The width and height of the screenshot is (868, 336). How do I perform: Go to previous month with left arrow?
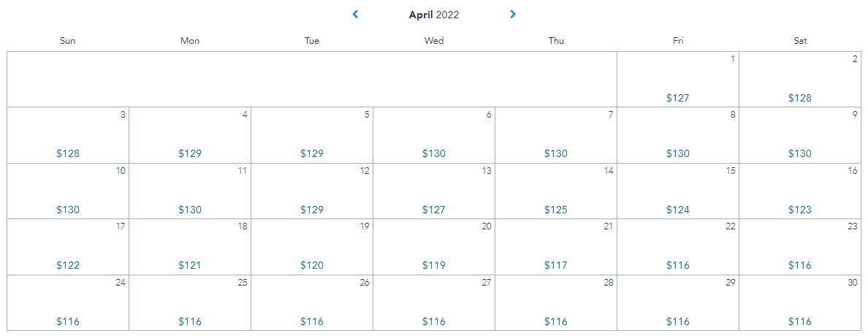[355, 15]
